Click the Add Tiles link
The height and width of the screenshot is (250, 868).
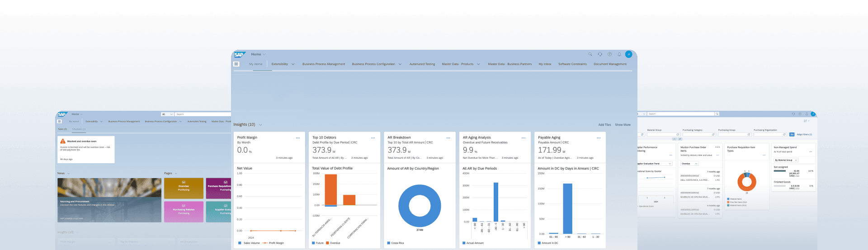pos(604,125)
